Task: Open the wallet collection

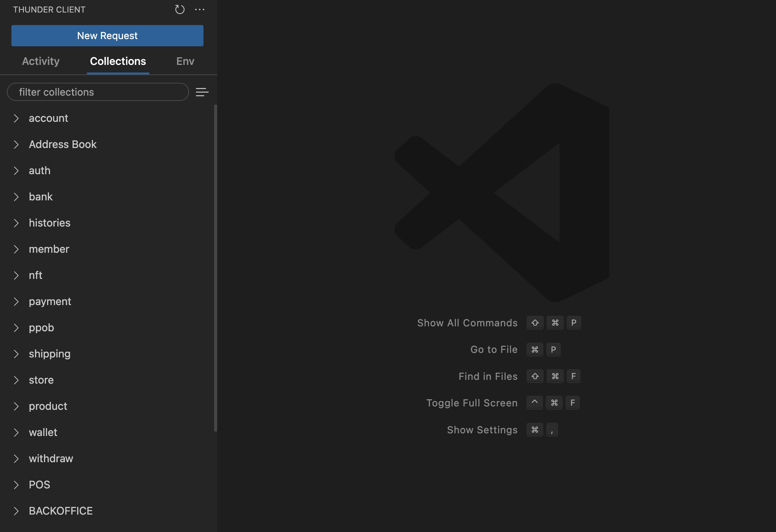Action: click(x=43, y=433)
